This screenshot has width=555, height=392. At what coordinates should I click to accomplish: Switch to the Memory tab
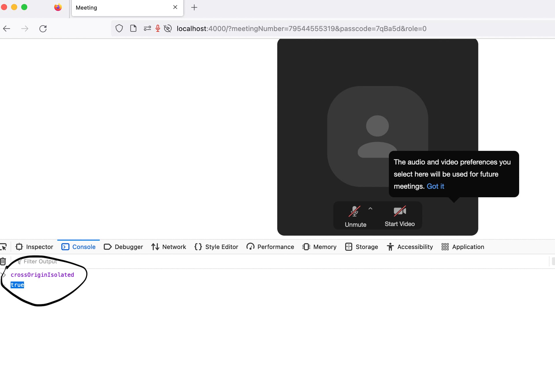tap(319, 247)
